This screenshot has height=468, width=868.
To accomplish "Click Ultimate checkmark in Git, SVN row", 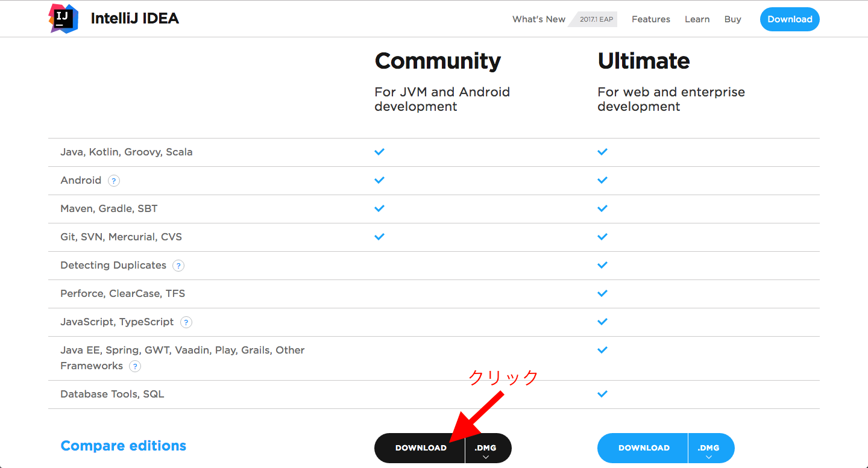I will [x=602, y=237].
